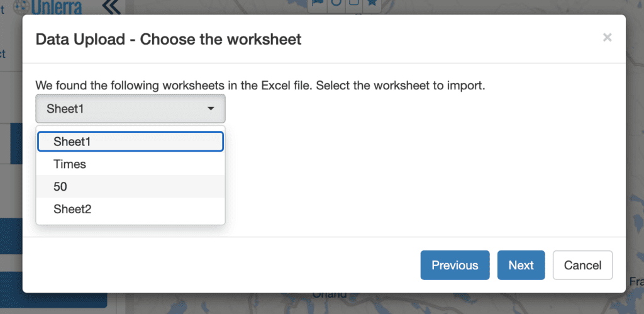Screen dimensions: 644x314
Task: Click the dropdown caret arrow beside Sheet1
Action: coord(211,109)
